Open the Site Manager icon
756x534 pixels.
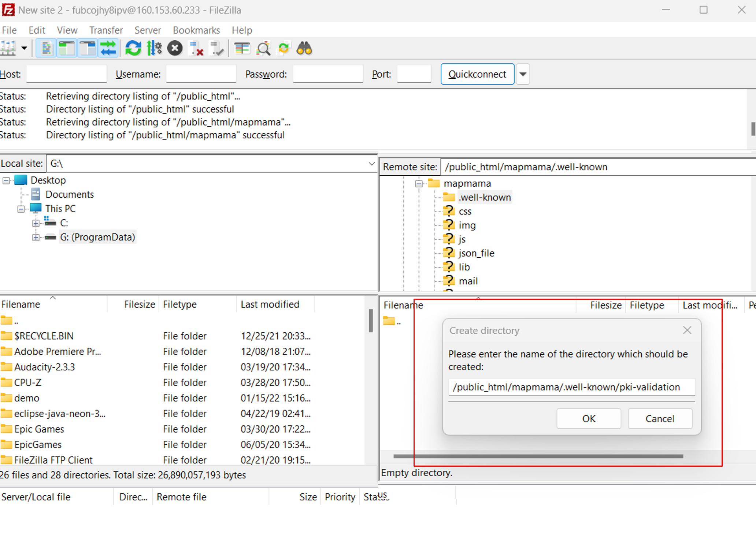(8, 48)
